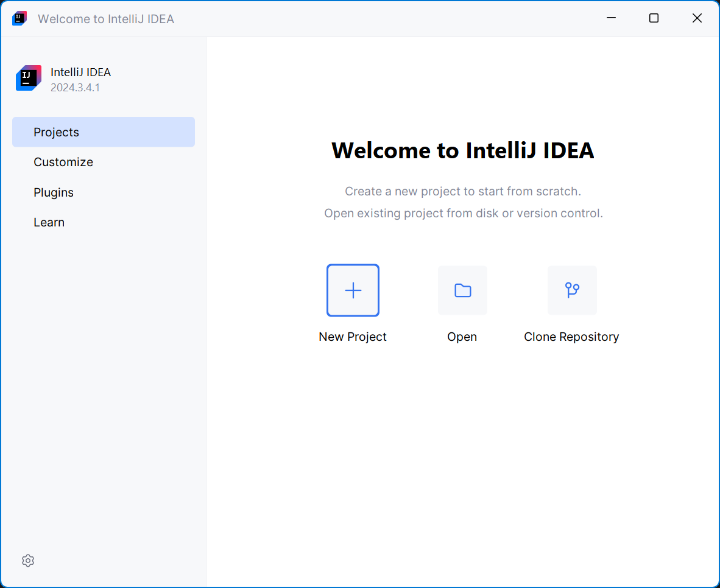720x588 pixels.
Task: Click the IntelliJ IDEA logo in the sidebar
Action: 29,79
